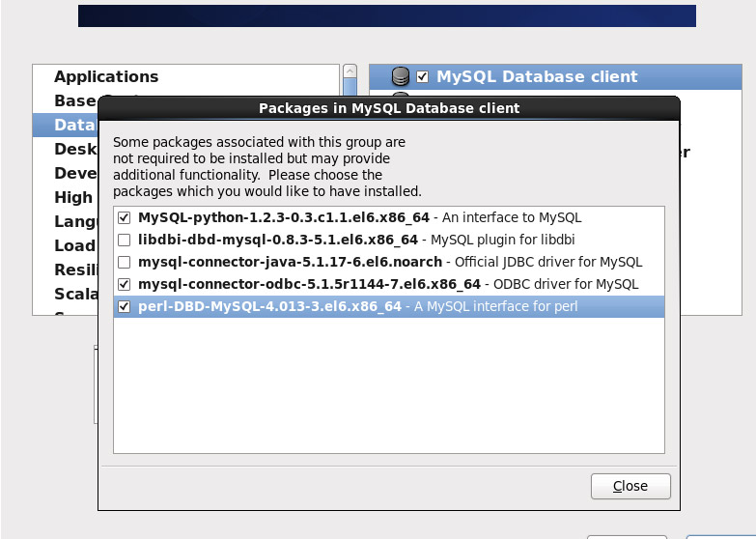
Task: Click the MySQL Database client database icon
Action: [400, 76]
